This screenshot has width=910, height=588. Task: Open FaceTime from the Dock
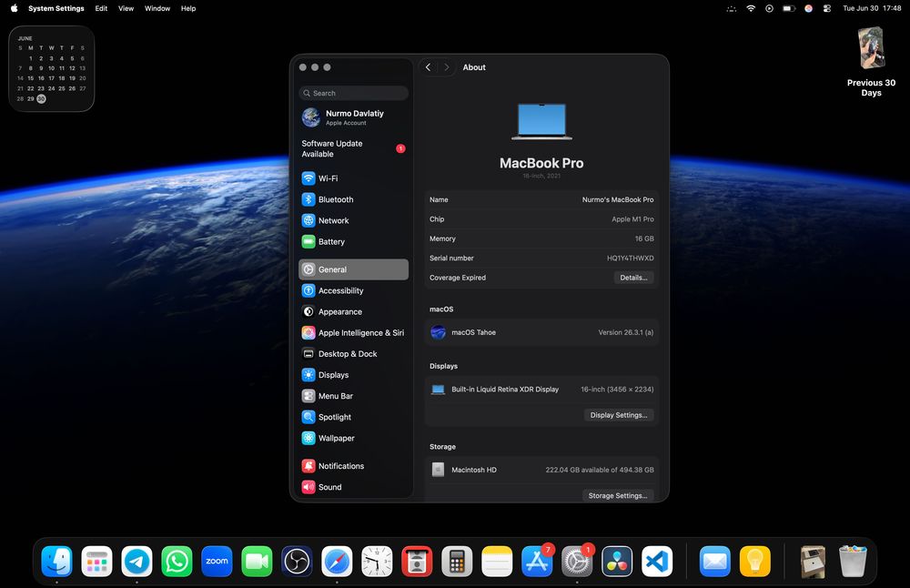tap(258, 562)
